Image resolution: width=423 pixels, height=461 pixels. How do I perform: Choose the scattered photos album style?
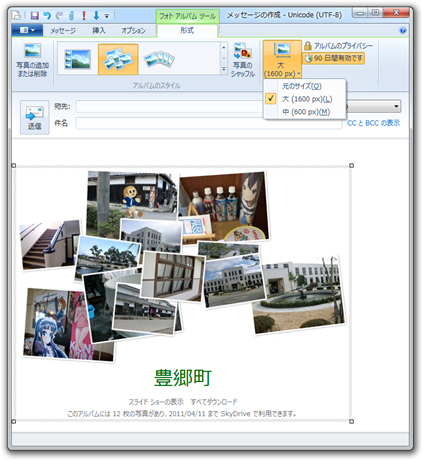(118, 59)
